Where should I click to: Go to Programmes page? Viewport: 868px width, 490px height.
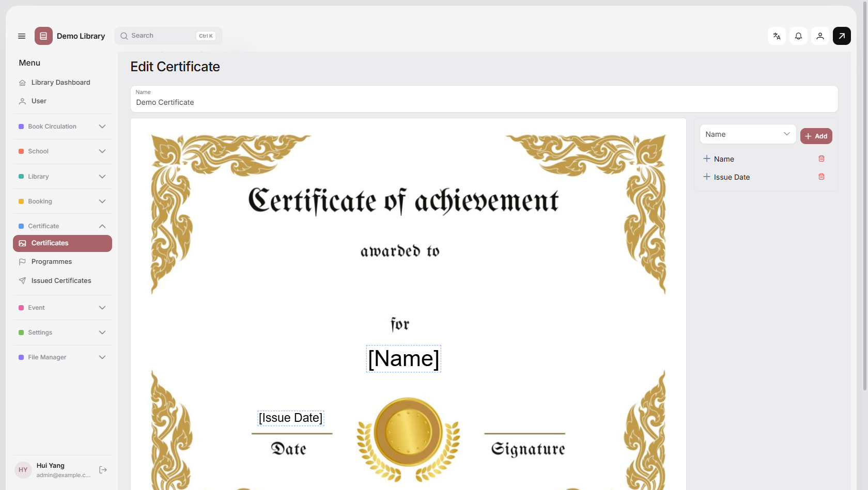[x=62, y=262]
